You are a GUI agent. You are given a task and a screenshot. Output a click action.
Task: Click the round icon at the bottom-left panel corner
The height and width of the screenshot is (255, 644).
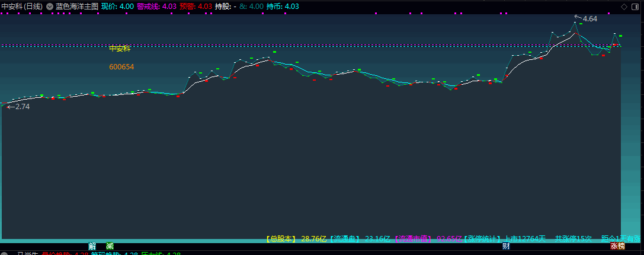coord(4,253)
